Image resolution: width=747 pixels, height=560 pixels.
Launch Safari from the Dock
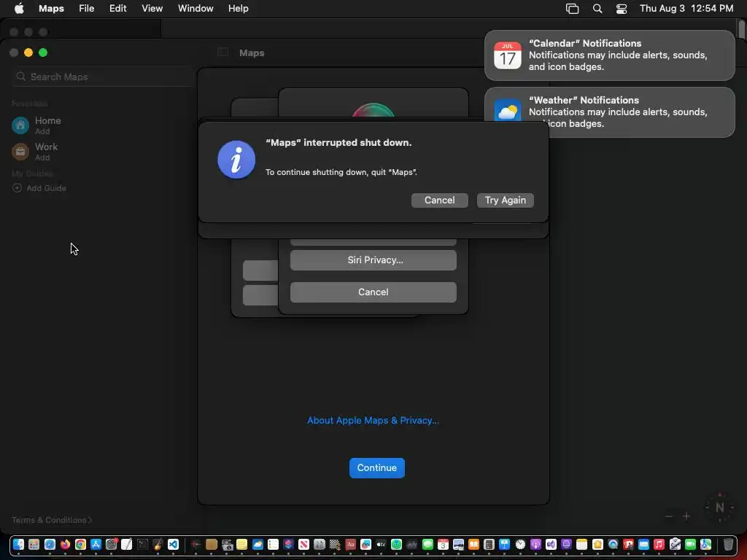pyautogui.click(x=50, y=544)
